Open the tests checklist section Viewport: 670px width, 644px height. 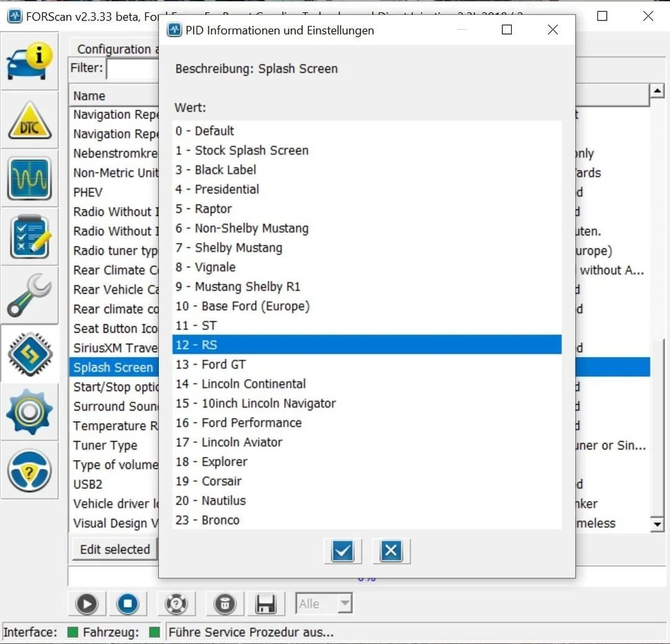(30, 237)
